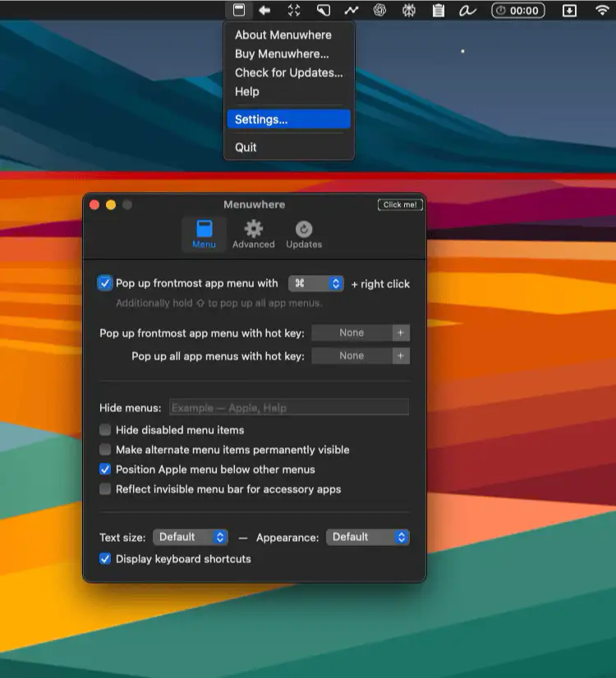
Task: Toggle Pop up frontmost app menu checkbox
Action: tap(105, 283)
